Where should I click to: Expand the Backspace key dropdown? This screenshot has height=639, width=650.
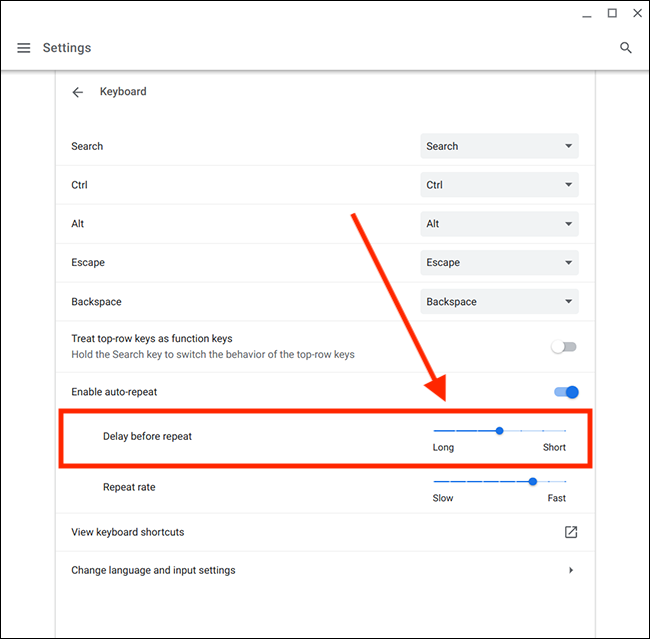499,302
